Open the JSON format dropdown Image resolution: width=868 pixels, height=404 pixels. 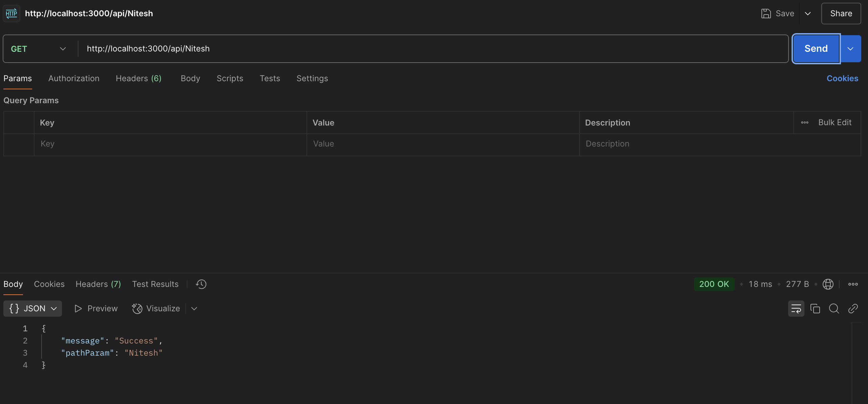click(32, 309)
